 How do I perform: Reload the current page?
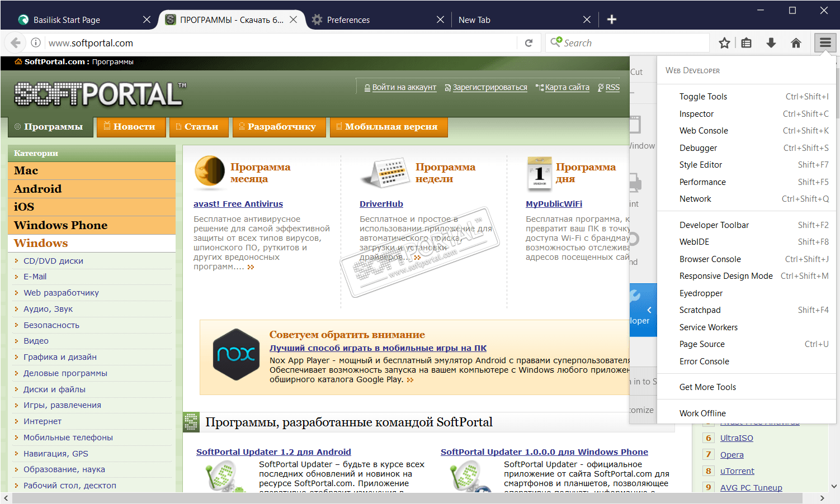point(528,43)
